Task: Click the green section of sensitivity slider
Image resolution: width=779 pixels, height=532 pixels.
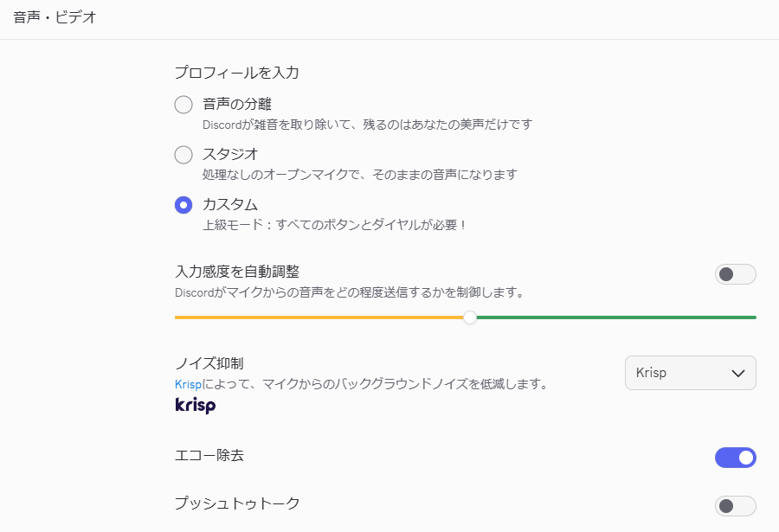Action: coord(615,317)
